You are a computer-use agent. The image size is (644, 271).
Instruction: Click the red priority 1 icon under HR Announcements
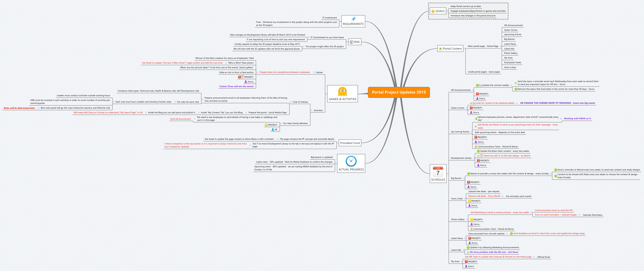[477, 94]
